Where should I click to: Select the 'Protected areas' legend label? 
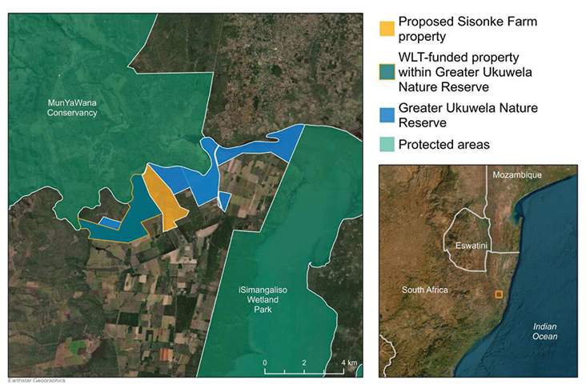coord(444,145)
